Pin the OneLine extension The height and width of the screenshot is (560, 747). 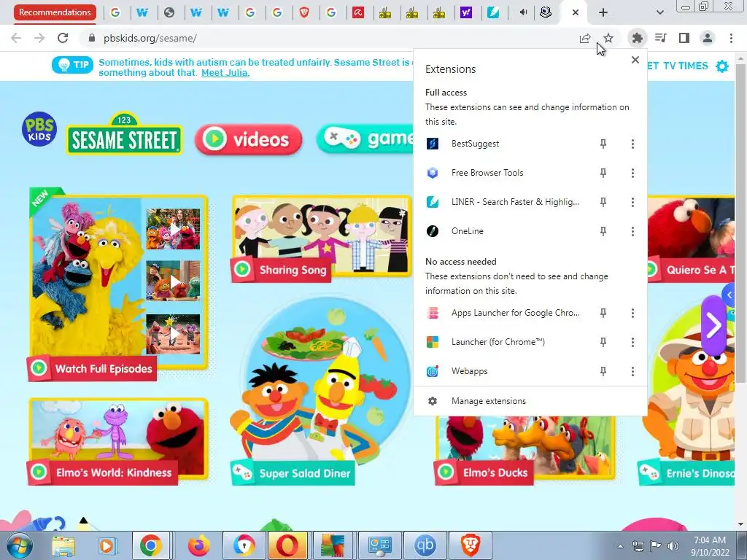(603, 231)
